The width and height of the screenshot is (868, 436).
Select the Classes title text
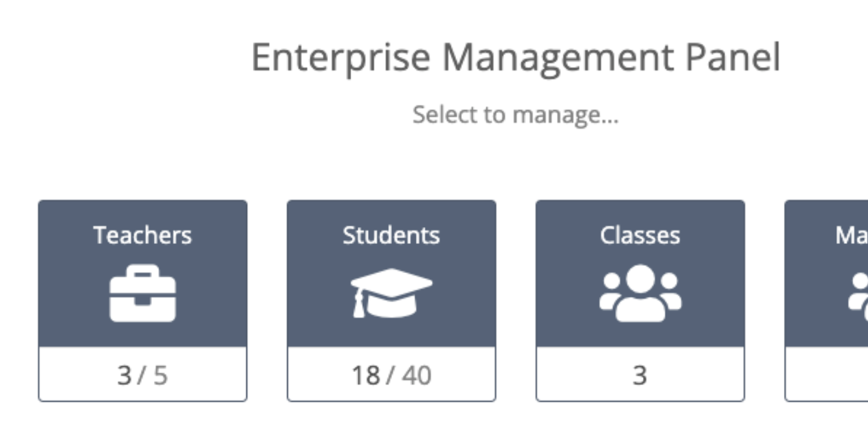click(640, 235)
